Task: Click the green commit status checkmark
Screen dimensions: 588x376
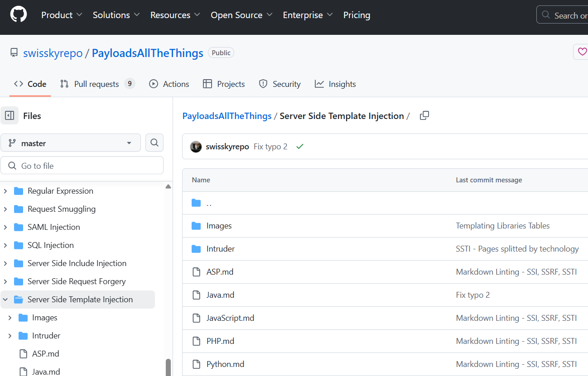Action: [x=299, y=147]
